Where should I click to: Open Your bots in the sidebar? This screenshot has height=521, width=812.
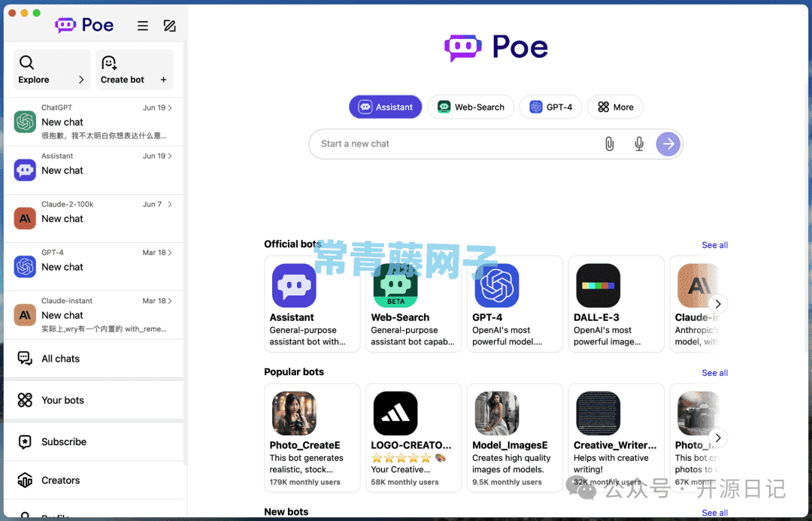(94, 400)
